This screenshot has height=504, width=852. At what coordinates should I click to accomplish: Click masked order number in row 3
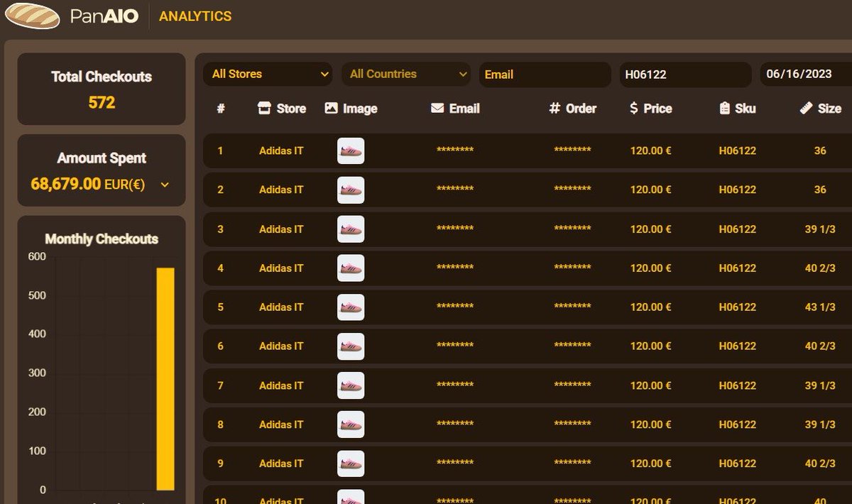tap(572, 229)
